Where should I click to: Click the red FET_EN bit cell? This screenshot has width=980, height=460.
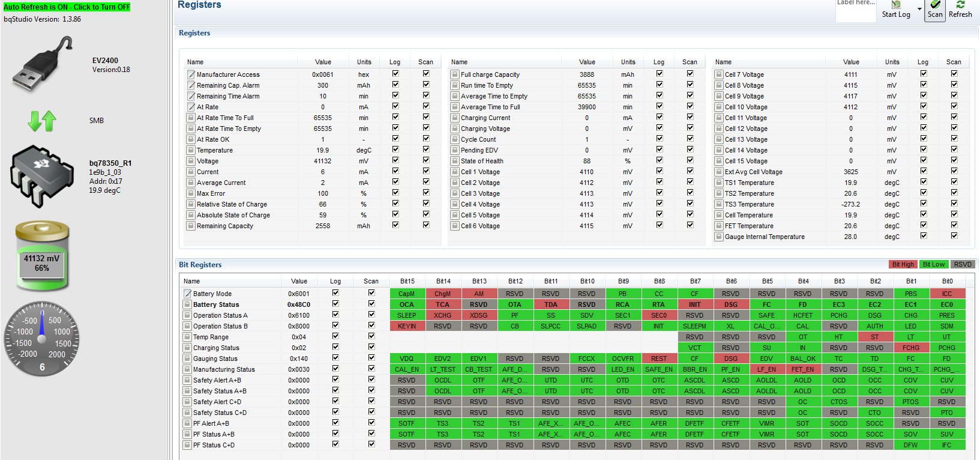pyautogui.click(x=803, y=369)
